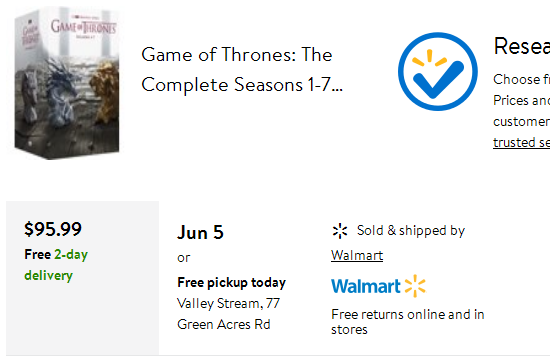The width and height of the screenshot is (550, 360).
Task: Click the blue checkmark spark badge icon
Action: 437,72
